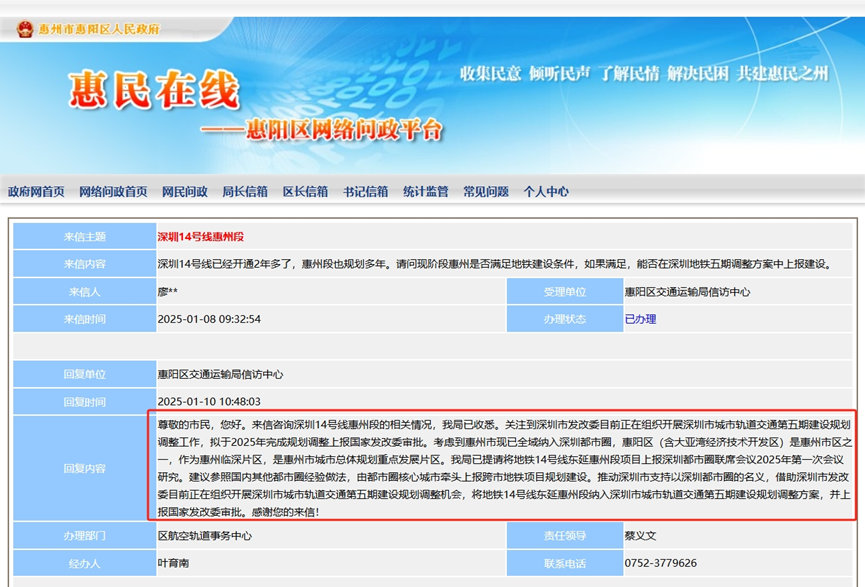Click the 已办理 status link
Screen dimensions: 865x587
pyautogui.click(x=640, y=319)
